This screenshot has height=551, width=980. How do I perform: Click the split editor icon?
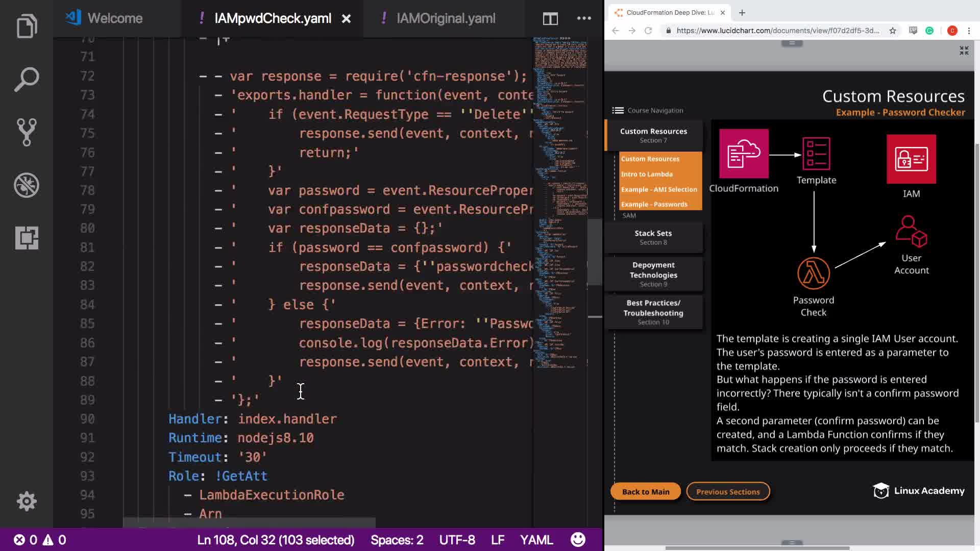coord(550,19)
